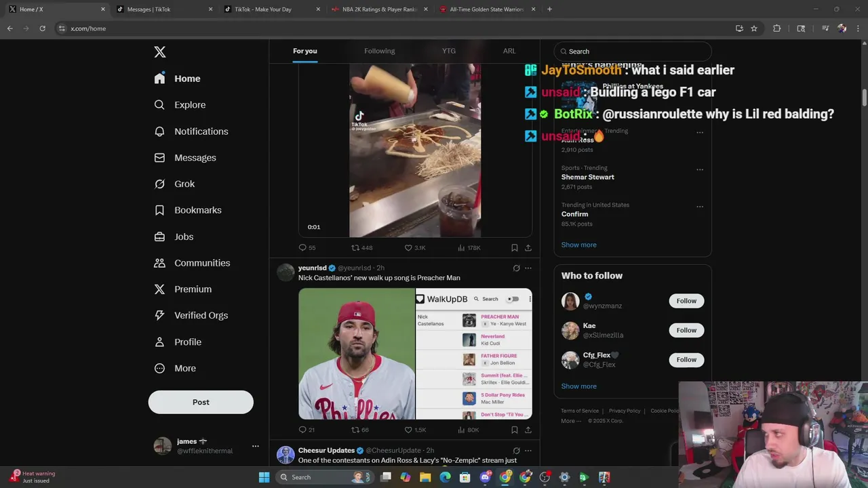Click the Verified Orgs lightning icon
This screenshot has width=868, height=488.
[159, 316]
